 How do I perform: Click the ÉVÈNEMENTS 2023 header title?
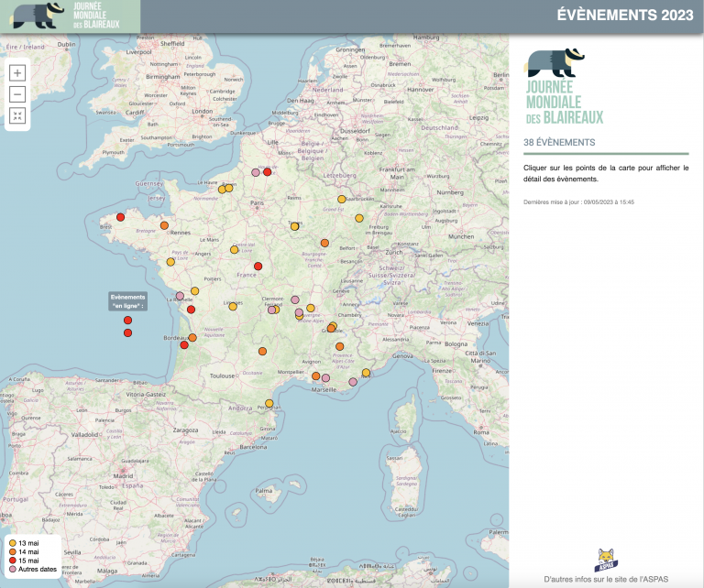point(626,15)
